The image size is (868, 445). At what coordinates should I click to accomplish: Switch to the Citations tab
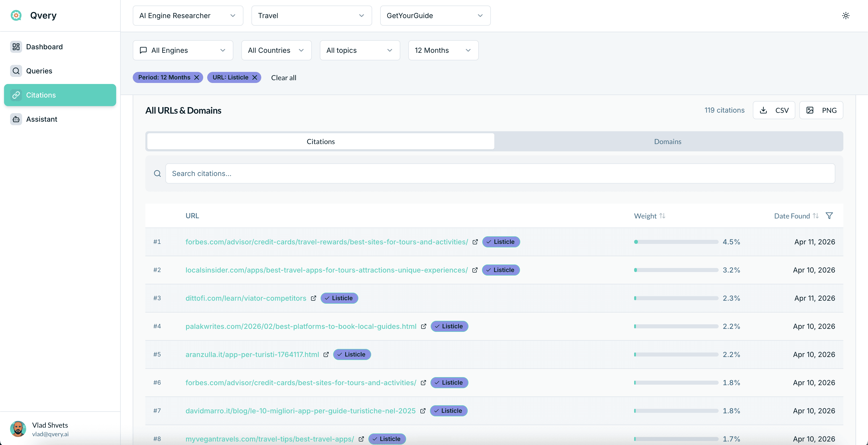tap(321, 142)
